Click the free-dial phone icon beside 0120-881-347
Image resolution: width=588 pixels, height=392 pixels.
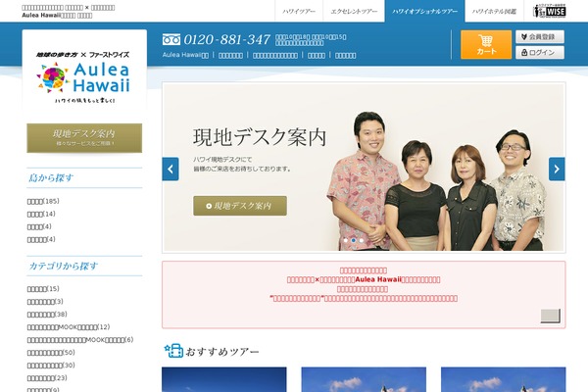click(171, 39)
